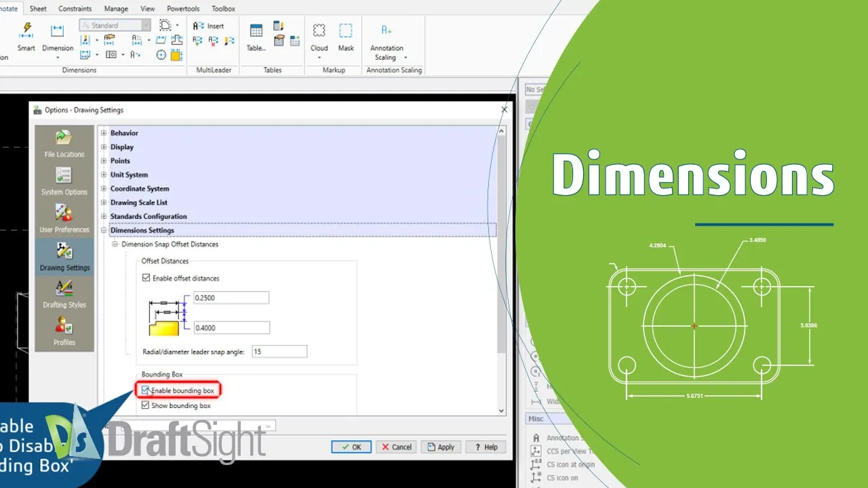868x488 pixels.
Task: Expand the Standards Configuration section
Action: 104,216
